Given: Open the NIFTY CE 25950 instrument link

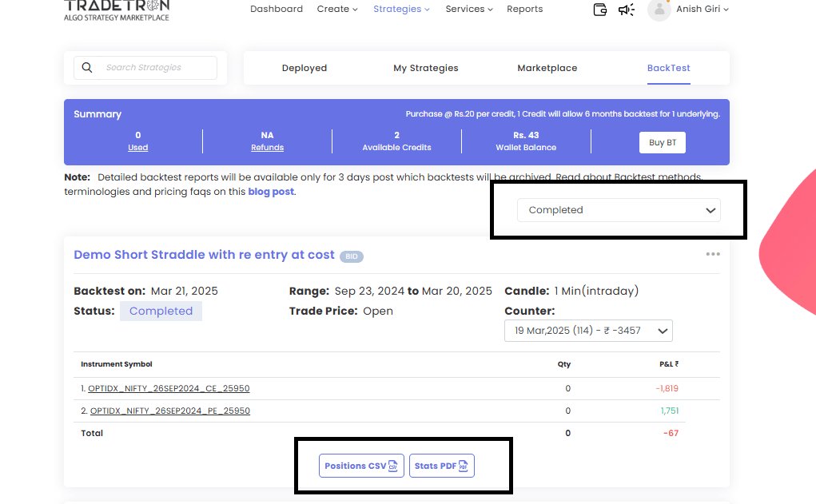Looking at the screenshot, I should point(169,389).
